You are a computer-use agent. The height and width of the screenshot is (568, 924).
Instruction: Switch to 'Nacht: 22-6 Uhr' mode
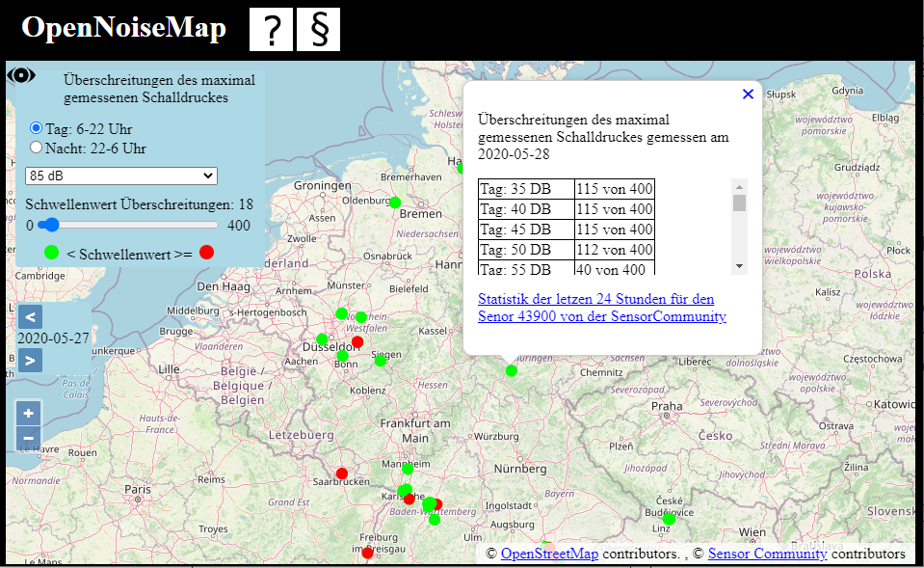pos(36,147)
